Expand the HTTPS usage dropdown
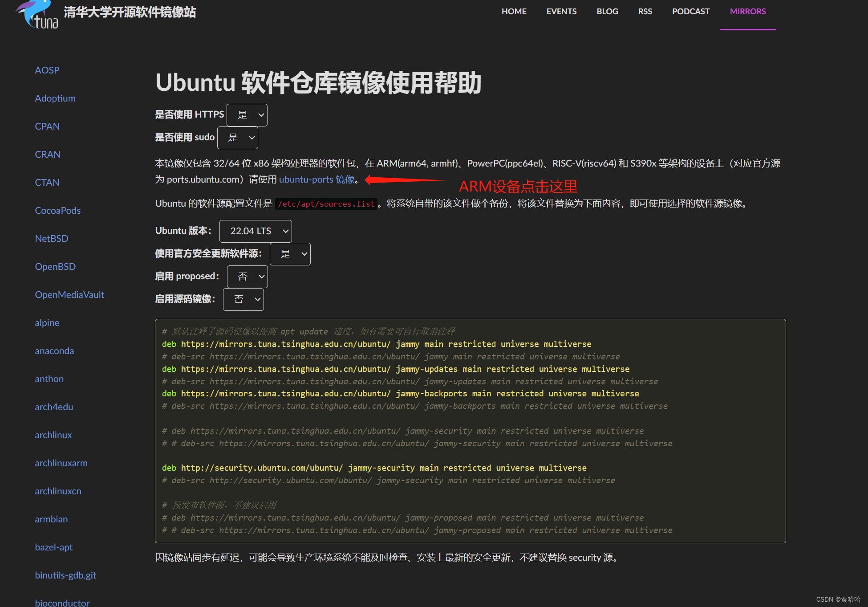Viewport: 868px width, 607px height. tap(247, 115)
